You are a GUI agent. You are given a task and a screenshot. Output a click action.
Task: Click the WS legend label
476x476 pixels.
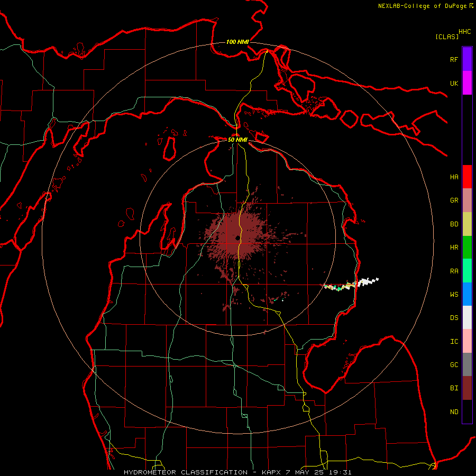coord(454,294)
